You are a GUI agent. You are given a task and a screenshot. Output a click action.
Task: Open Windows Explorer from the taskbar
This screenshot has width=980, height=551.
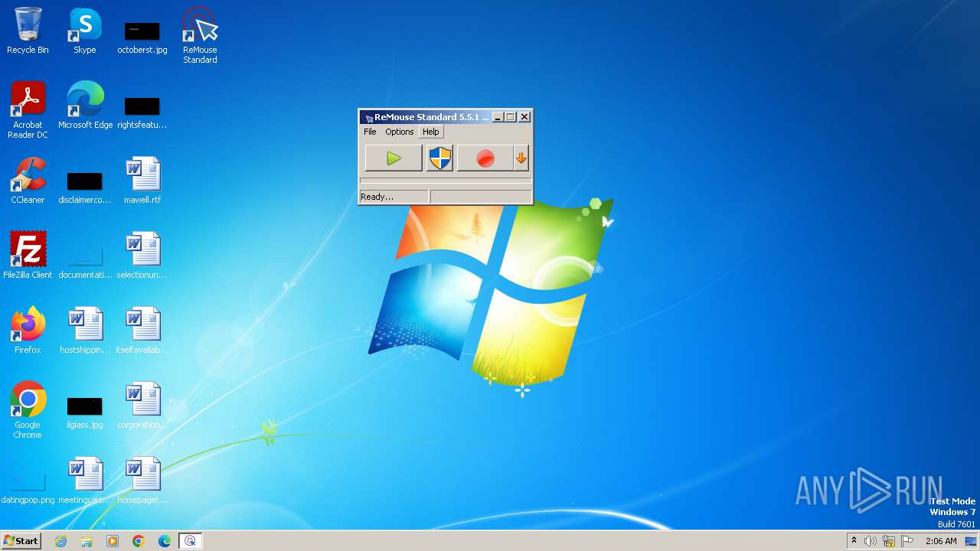point(87,541)
